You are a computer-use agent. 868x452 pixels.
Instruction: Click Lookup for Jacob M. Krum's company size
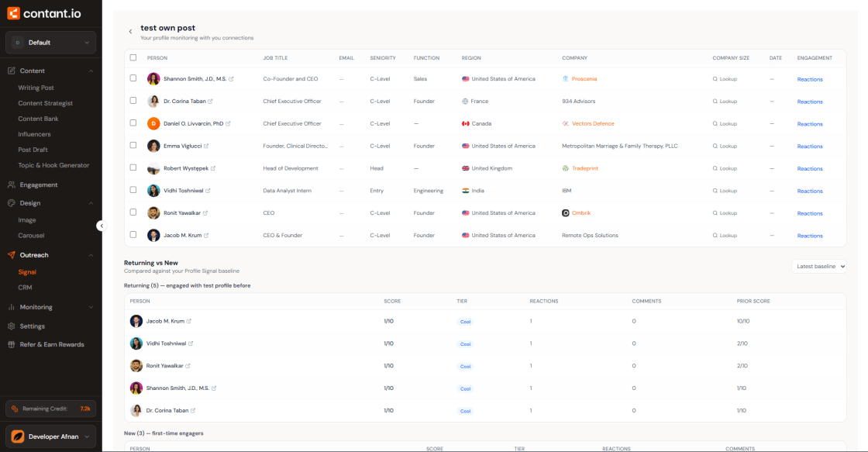click(x=725, y=236)
